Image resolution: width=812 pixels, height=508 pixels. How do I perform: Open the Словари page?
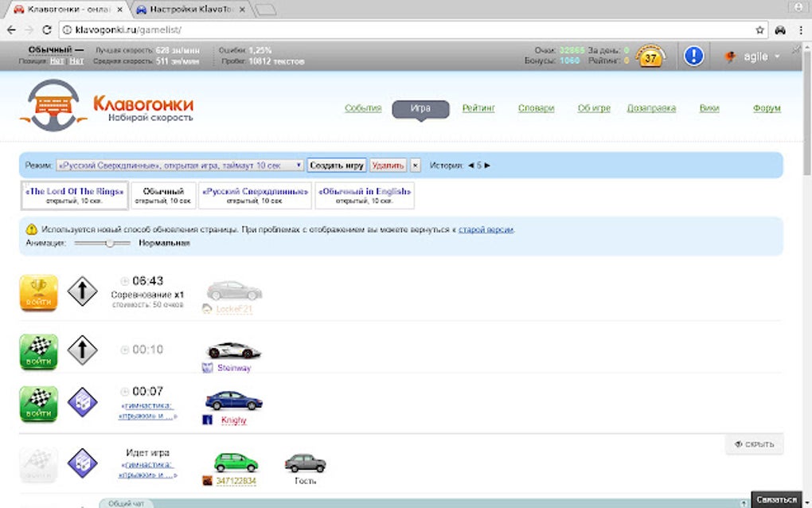pyautogui.click(x=536, y=107)
